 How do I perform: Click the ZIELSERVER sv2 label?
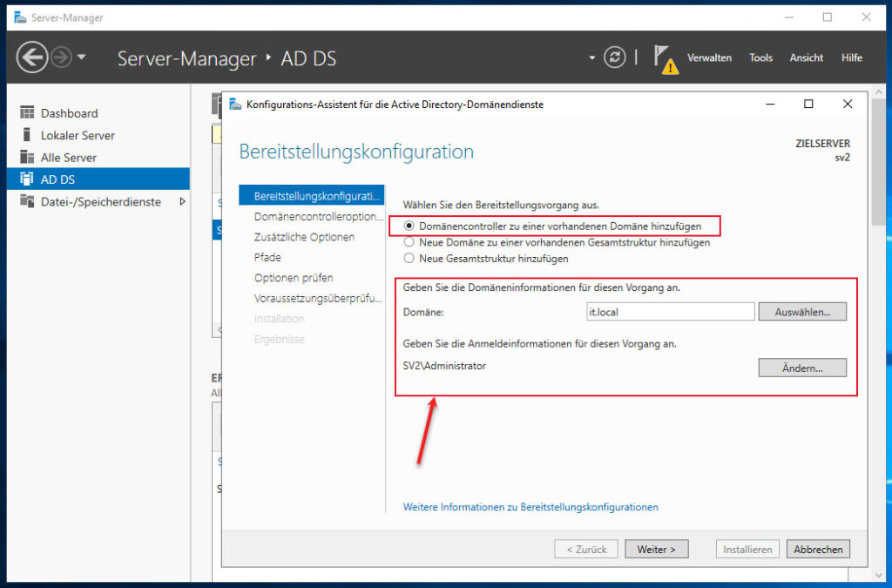pos(822,150)
